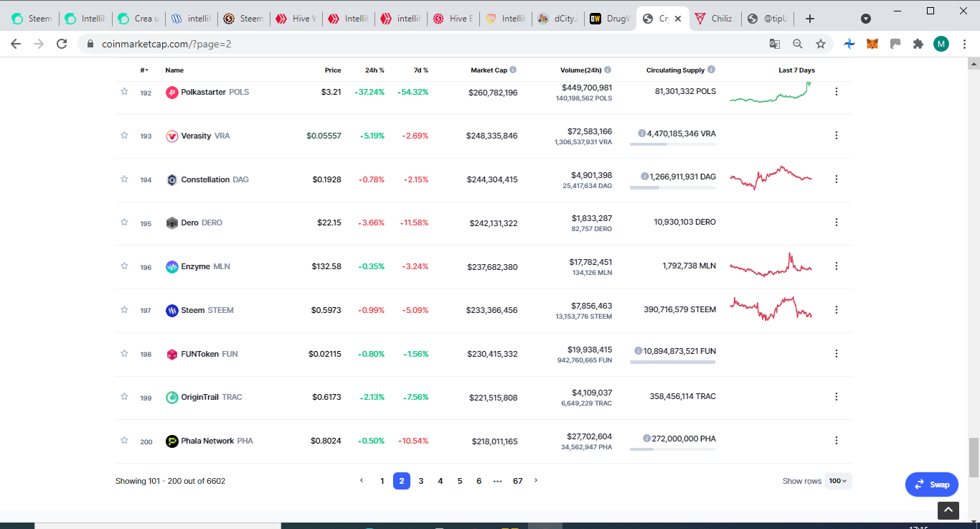Click the Dero coin logo
The image size is (980, 529).
[172, 223]
